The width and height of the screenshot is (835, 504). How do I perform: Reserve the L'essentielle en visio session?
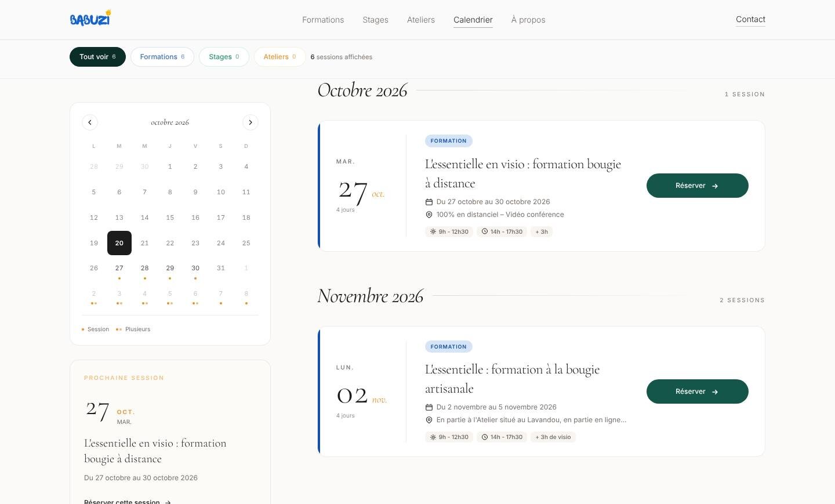[x=698, y=186]
